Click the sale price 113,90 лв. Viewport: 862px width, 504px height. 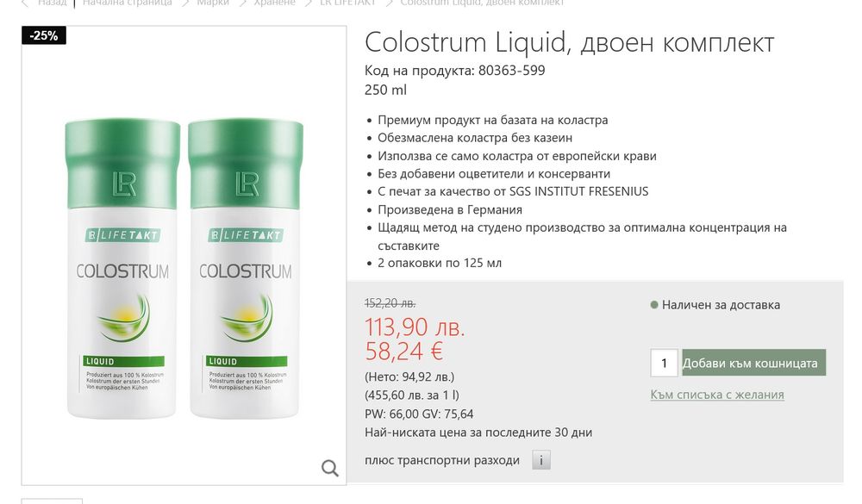tap(415, 327)
